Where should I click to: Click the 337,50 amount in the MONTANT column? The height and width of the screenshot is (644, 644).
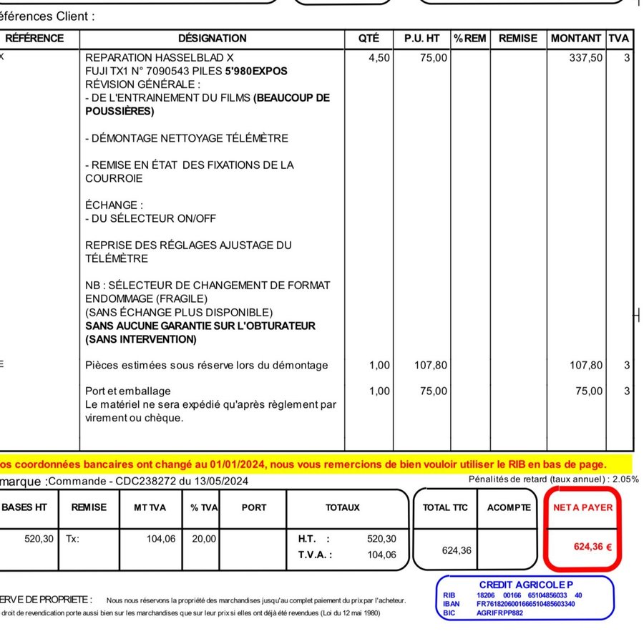point(585,58)
